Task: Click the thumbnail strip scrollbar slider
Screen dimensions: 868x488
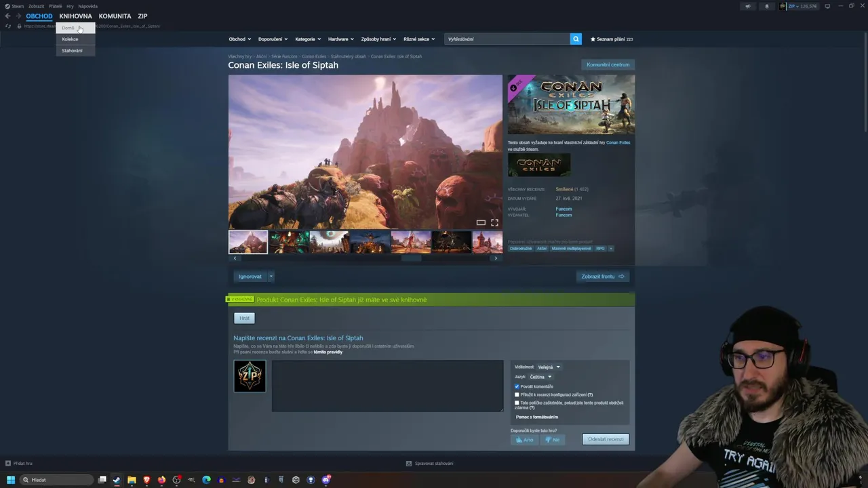Action: 412,258
